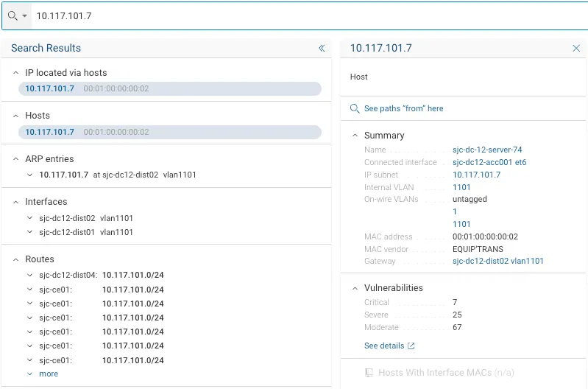The height and width of the screenshot is (389, 588).
Task: Click the untagged On-wire VLANs value
Action: 470,199
